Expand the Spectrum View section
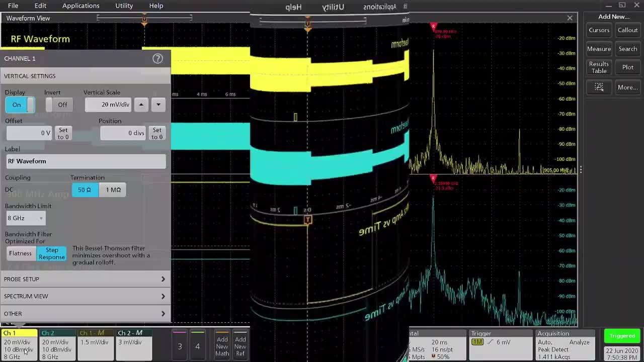This screenshot has width=644, height=362. coord(85,296)
